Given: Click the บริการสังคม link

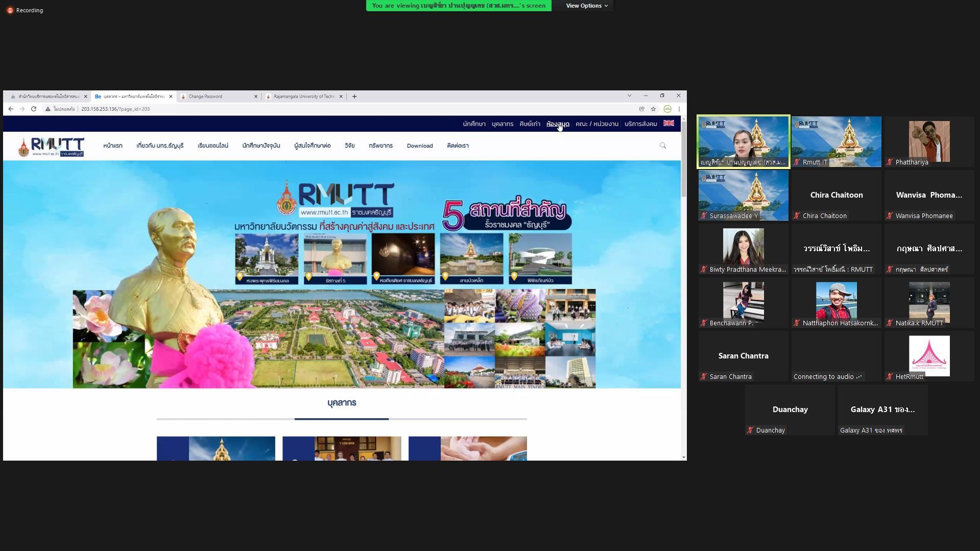Looking at the screenshot, I should click(641, 124).
